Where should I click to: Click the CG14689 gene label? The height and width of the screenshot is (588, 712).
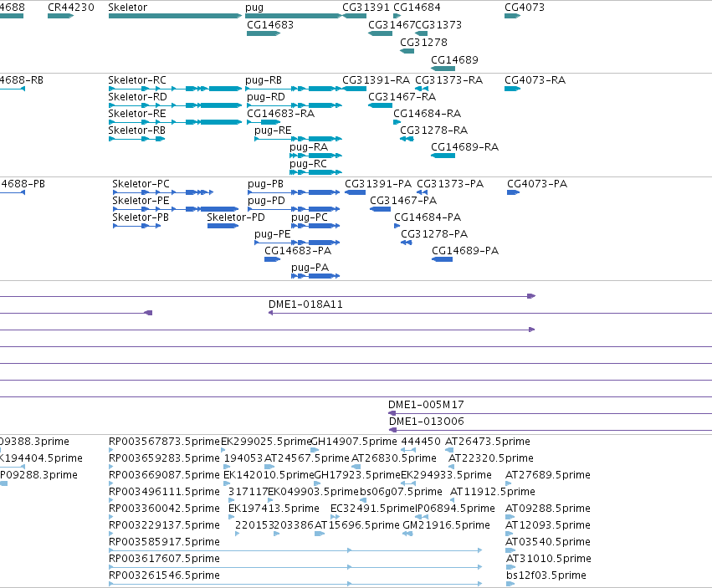click(x=454, y=60)
